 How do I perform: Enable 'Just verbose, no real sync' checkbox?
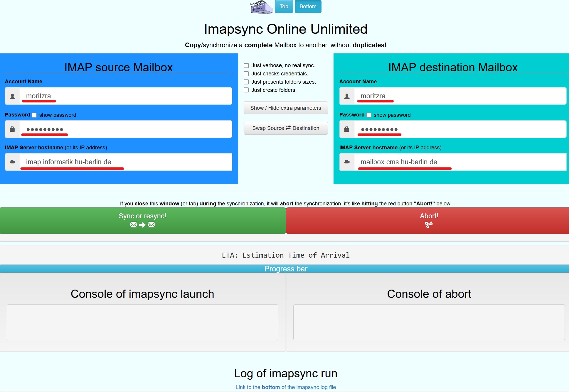(246, 65)
